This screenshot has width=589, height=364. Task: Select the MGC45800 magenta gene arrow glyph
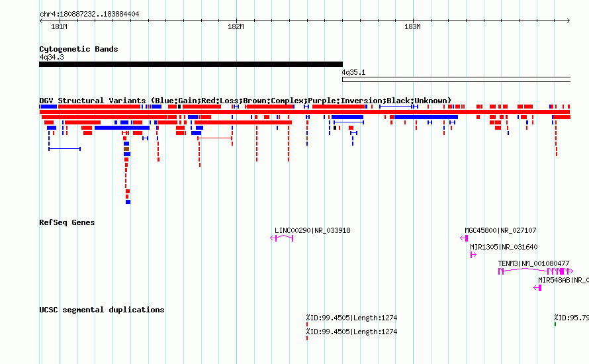464,238
